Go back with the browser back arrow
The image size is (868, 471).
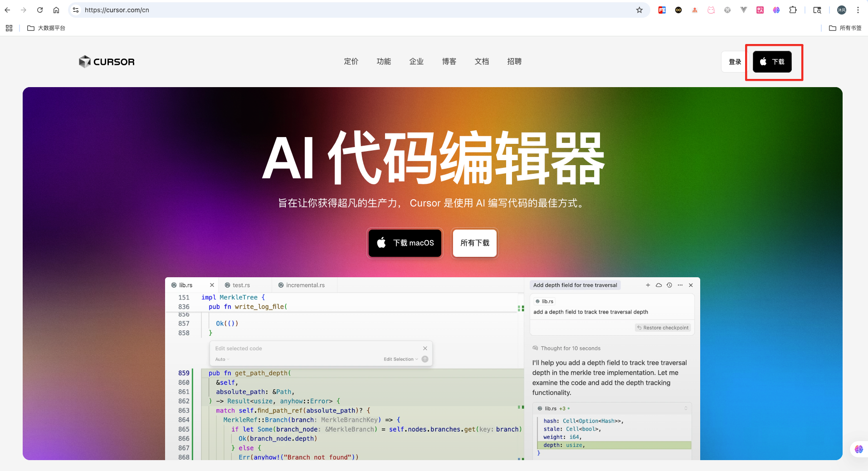[7, 10]
